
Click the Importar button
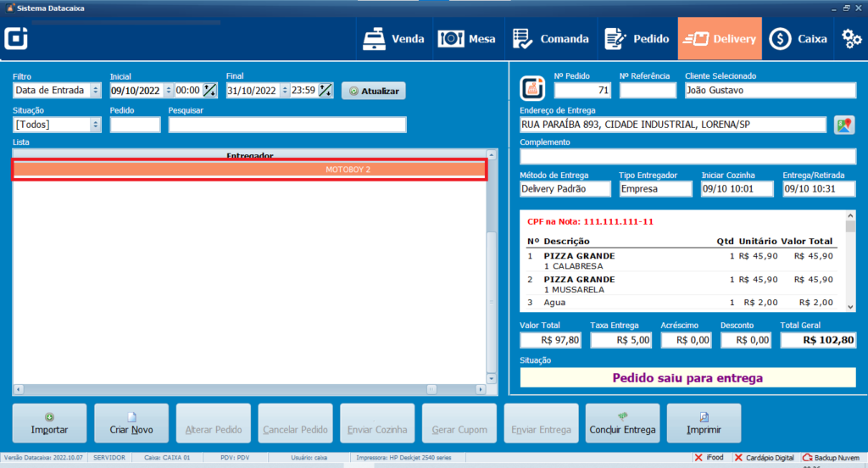point(49,423)
